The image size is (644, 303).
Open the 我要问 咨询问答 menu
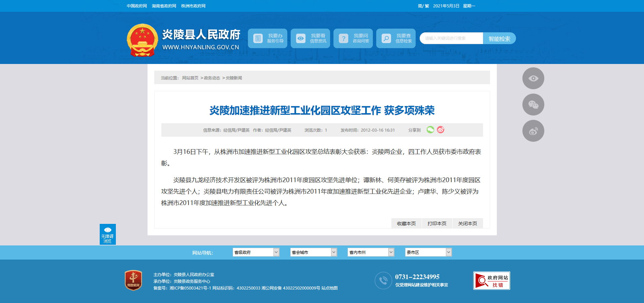(353, 38)
